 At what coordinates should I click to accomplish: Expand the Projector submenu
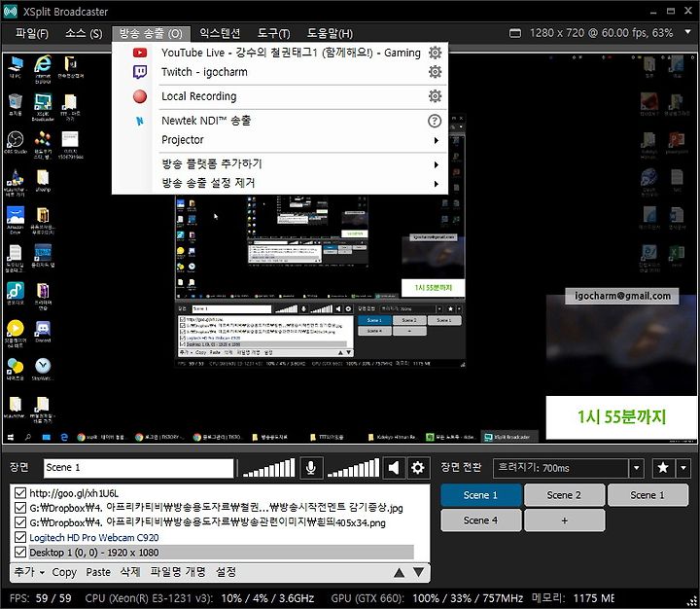point(437,140)
